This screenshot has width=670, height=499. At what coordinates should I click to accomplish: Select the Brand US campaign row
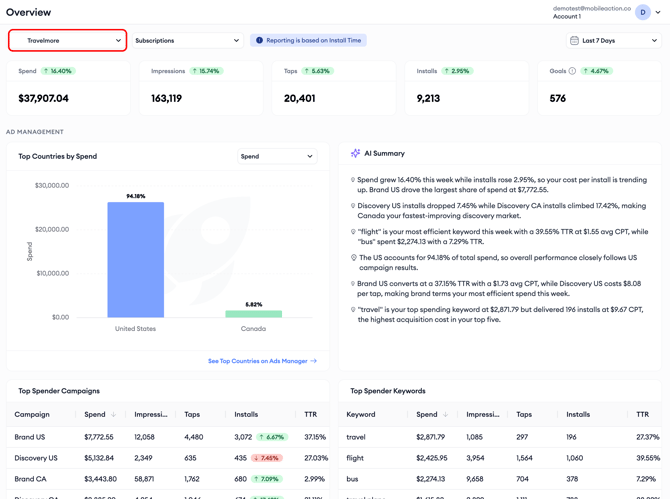pos(168,437)
